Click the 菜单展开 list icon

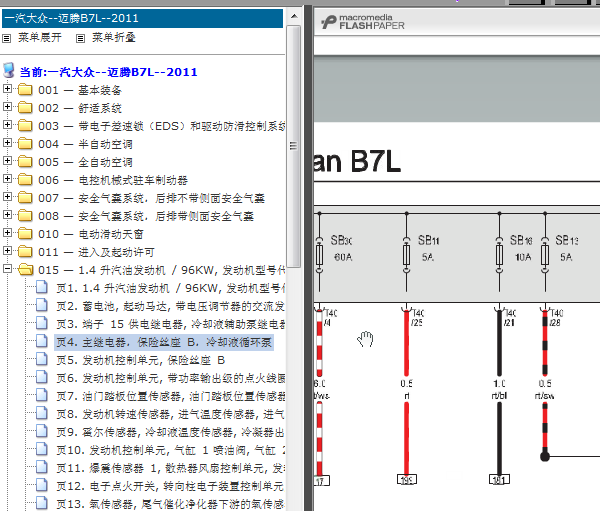(x=7, y=38)
